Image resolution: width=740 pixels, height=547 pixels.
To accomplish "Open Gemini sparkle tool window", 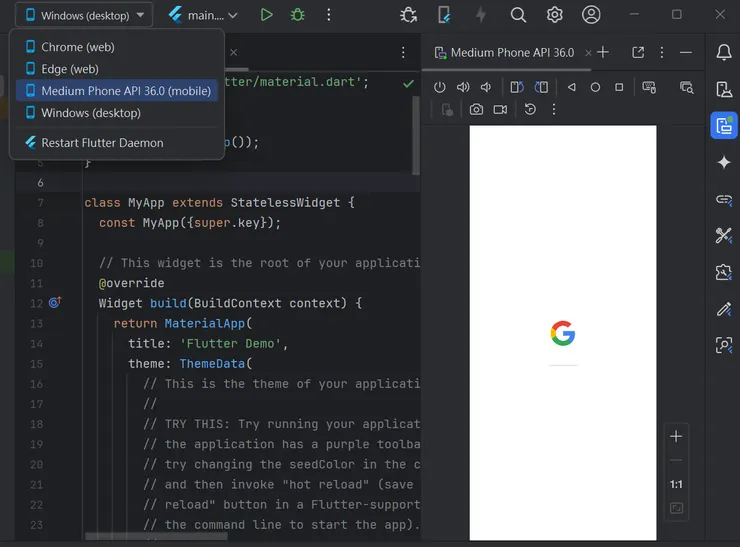I will [724, 162].
